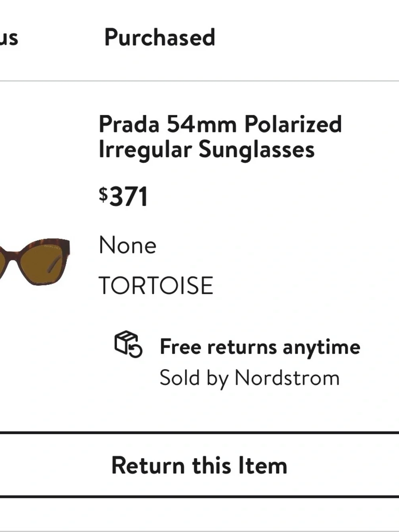
Task: Select the None size label
Action: click(x=127, y=245)
